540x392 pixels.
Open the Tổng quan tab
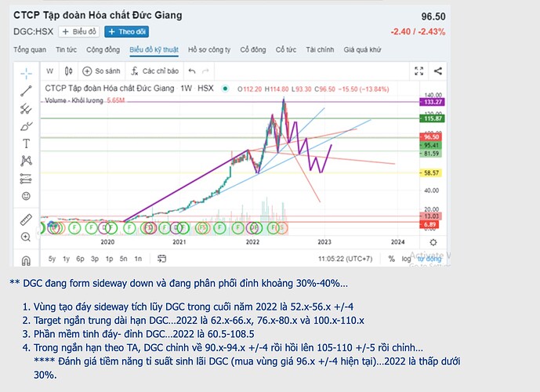coord(30,49)
